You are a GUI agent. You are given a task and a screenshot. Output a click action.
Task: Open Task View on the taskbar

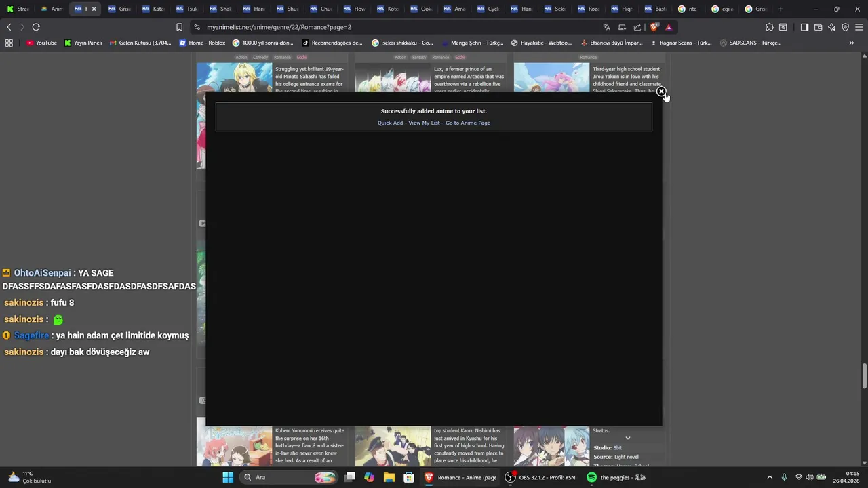coord(350,477)
